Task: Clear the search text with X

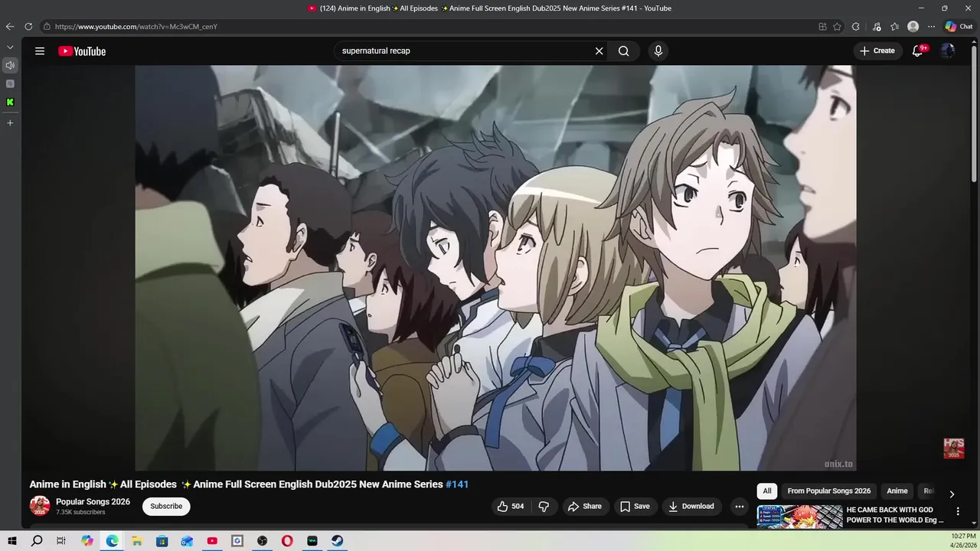Action: coord(599,51)
